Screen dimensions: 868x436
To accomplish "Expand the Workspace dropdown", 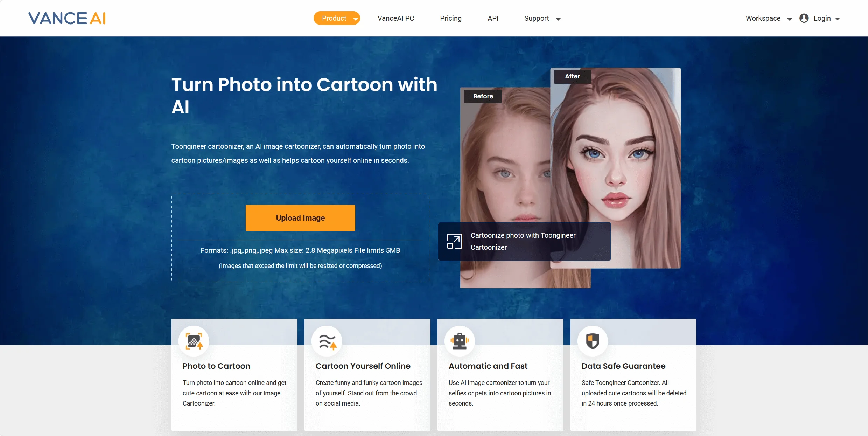I will click(769, 18).
